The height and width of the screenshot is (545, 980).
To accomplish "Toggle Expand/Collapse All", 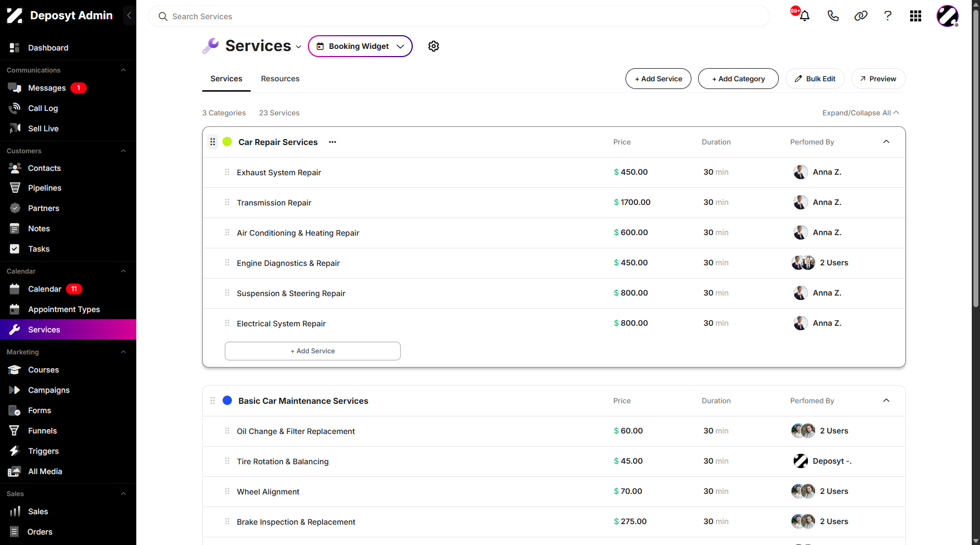I will click(x=861, y=113).
